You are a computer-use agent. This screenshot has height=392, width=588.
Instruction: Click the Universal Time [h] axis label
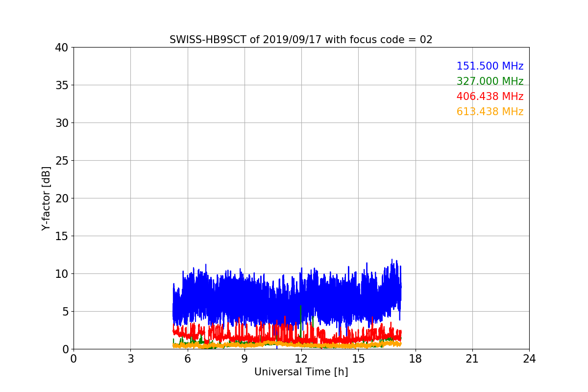click(x=301, y=372)
